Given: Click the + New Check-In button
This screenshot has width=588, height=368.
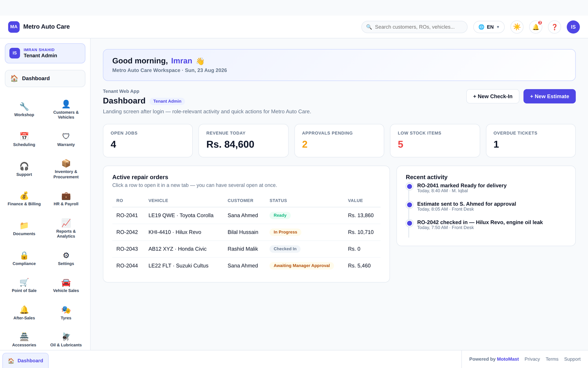Looking at the screenshot, I should (493, 96).
